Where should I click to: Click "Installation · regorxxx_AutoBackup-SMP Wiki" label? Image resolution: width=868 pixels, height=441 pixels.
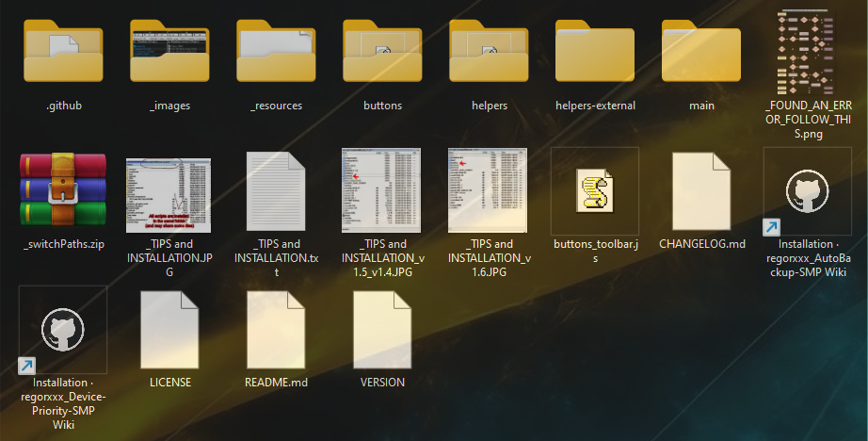pyautogui.click(x=808, y=257)
